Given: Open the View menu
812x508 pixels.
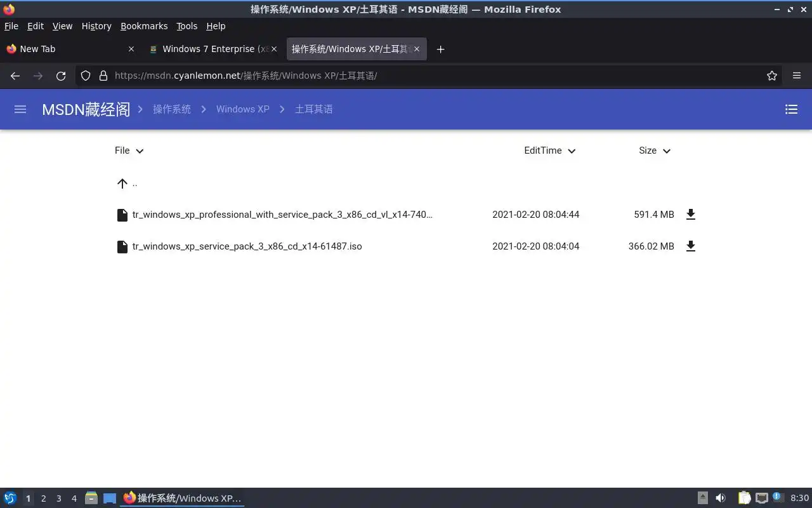Looking at the screenshot, I should tap(62, 26).
